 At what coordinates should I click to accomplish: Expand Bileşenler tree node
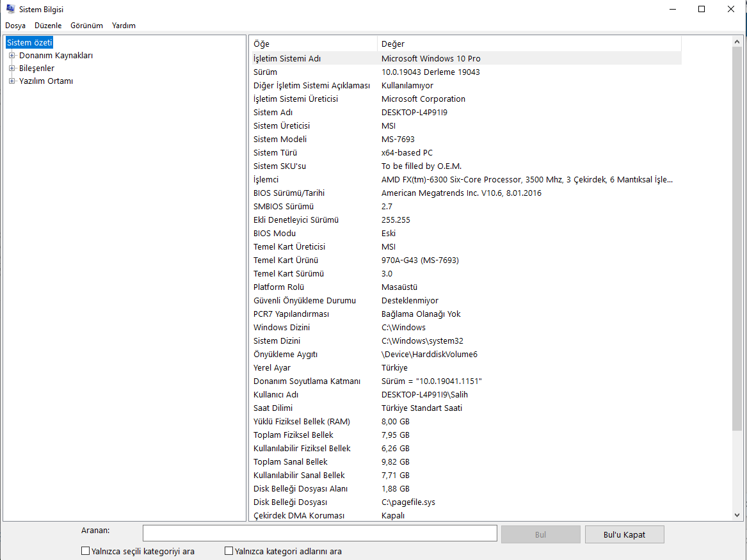coord(12,68)
